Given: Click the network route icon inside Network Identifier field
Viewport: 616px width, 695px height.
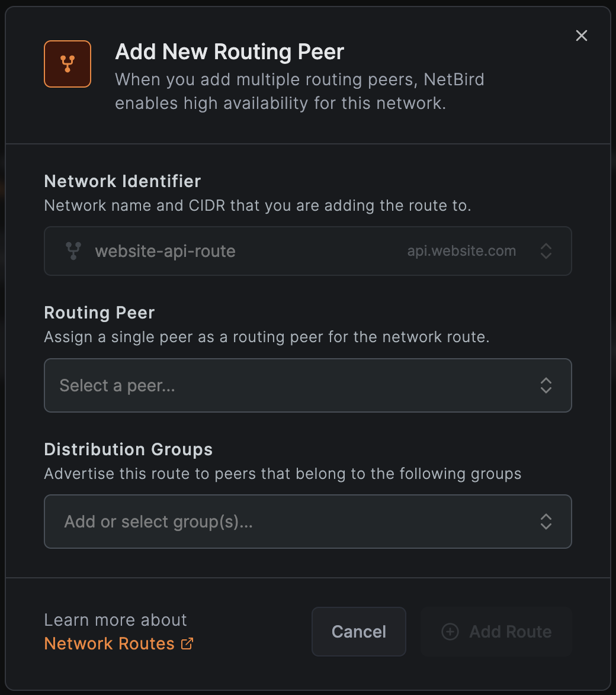Looking at the screenshot, I should point(73,251).
